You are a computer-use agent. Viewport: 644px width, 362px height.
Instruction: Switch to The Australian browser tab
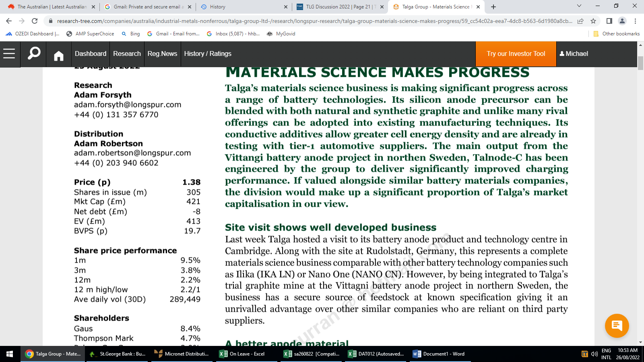(51, 7)
